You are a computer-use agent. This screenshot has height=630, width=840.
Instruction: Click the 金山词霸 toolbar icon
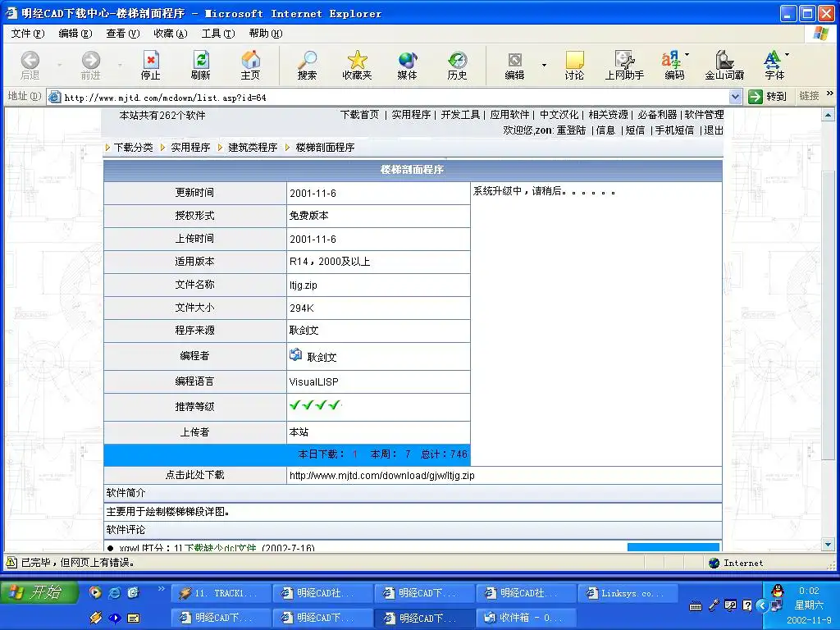[x=724, y=65]
